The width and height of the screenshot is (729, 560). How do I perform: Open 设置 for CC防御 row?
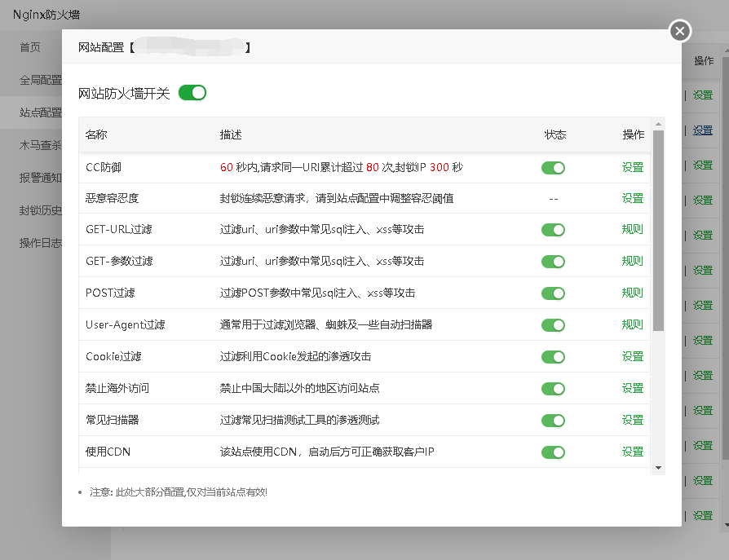(x=633, y=167)
